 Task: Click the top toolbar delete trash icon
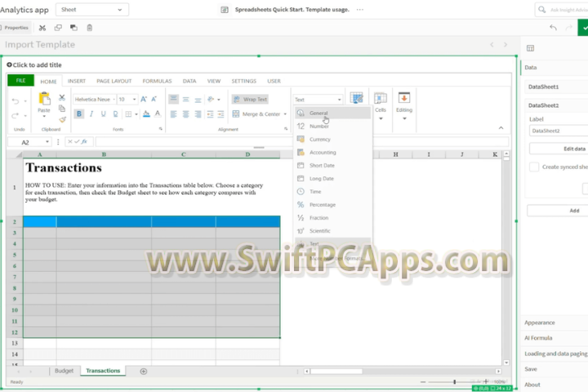pyautogui.click(x=90, y=28)
